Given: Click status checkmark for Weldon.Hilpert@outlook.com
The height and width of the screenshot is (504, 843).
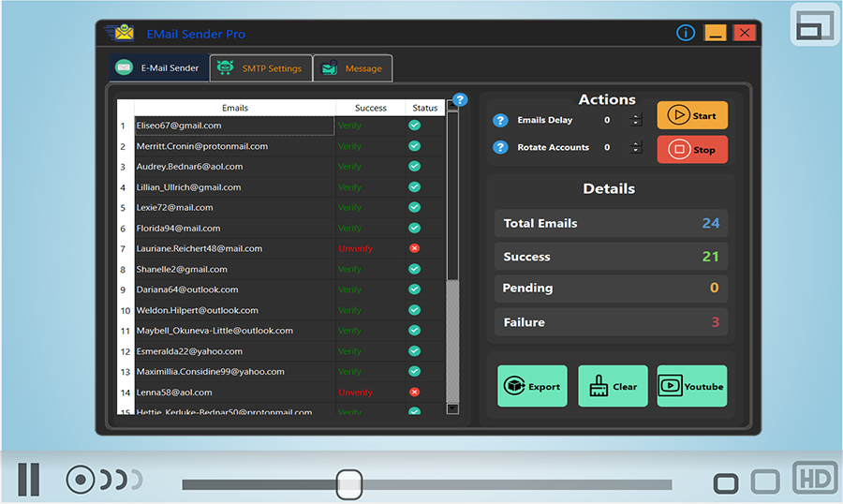Looking at the screenshot, I should coord(415,310).
